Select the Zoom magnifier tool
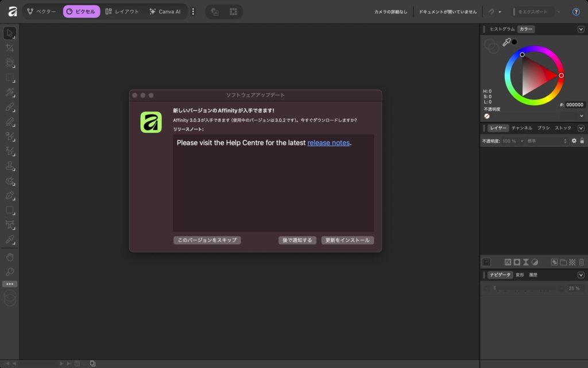The image size is (588, 368). 10,271
